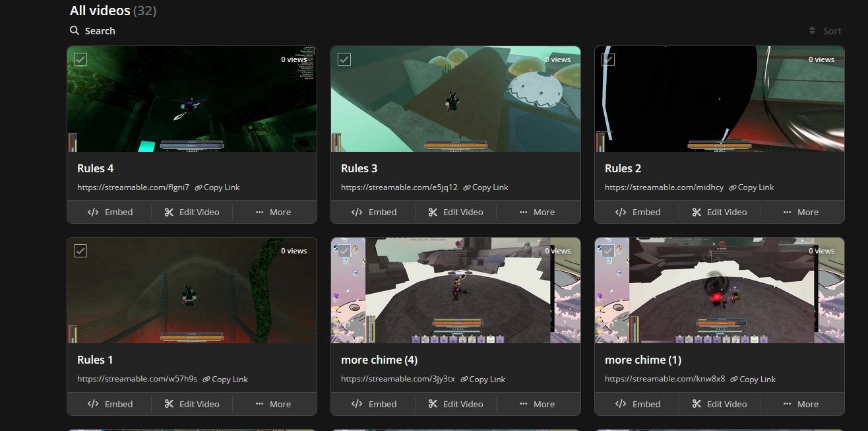Click the three-dots icon under Rules 1
Image resolution: width=868 pixels, height=431 pixels.
[x=260, y=405]
